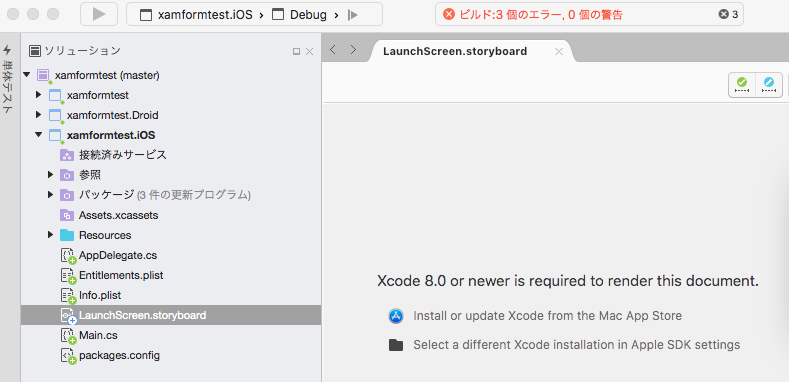
Task: Click the ソリューション pad title
Action: [83, 51]
